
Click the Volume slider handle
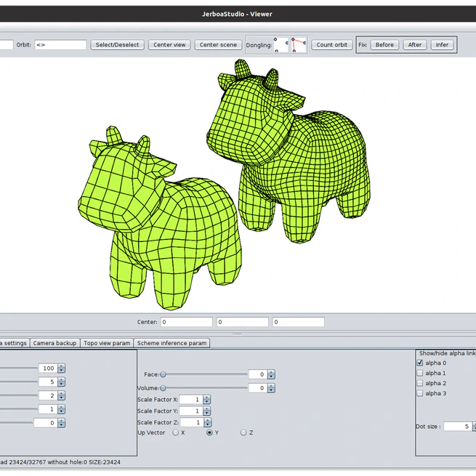[163, 388]
